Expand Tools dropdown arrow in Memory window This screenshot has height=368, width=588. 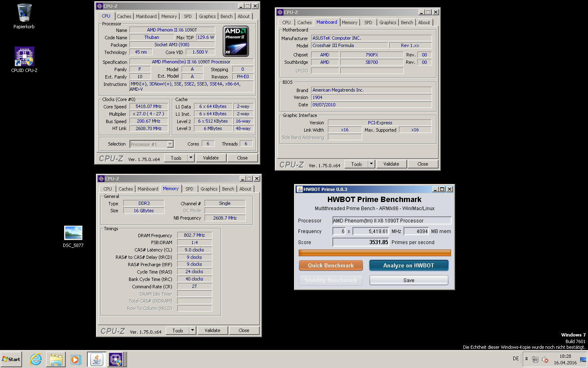(x=192, y=330)
